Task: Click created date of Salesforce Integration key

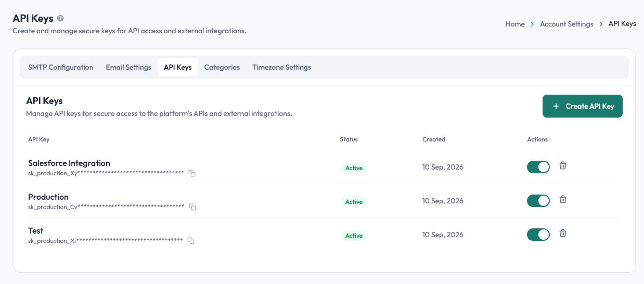Action: coord(443,167)
